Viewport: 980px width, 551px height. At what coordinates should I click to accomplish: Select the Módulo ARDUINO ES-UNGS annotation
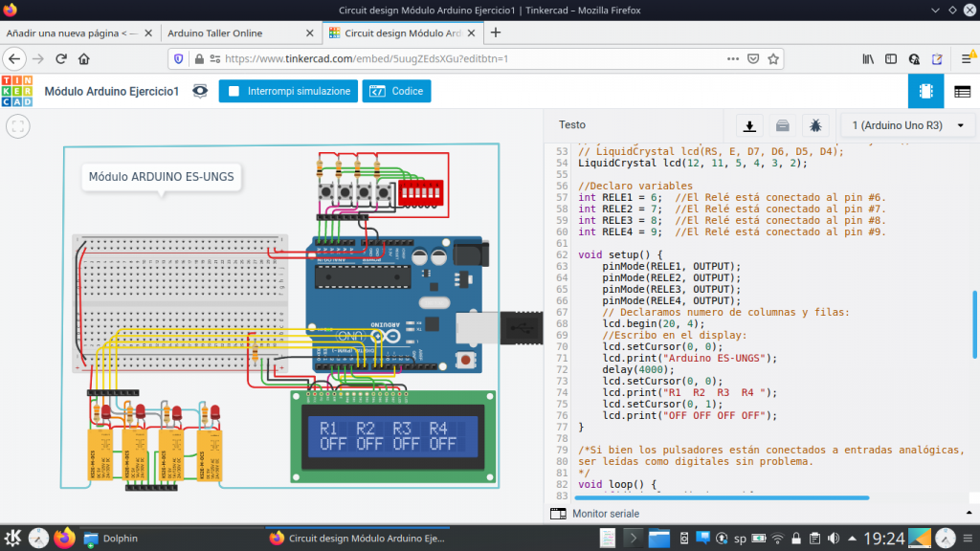click(161, 177)
